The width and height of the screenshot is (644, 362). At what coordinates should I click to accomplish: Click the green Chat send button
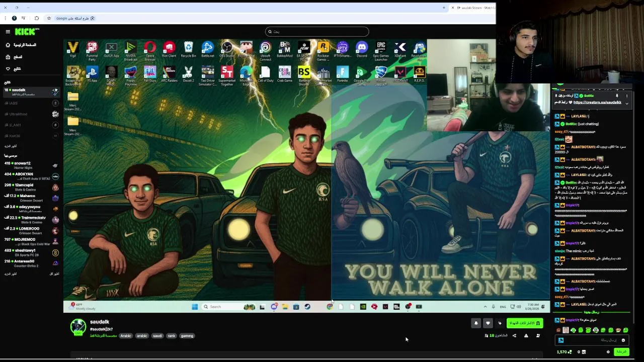click(621, 352)
